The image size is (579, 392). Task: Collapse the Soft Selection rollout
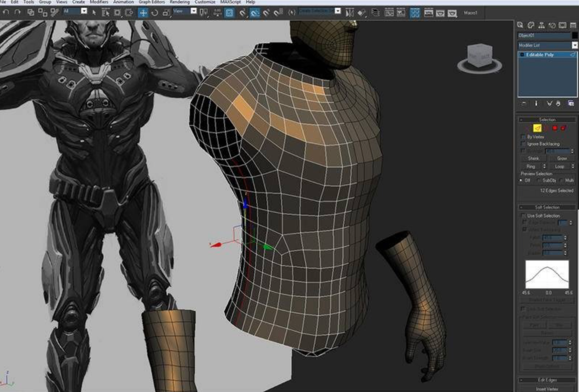[547, 207]
